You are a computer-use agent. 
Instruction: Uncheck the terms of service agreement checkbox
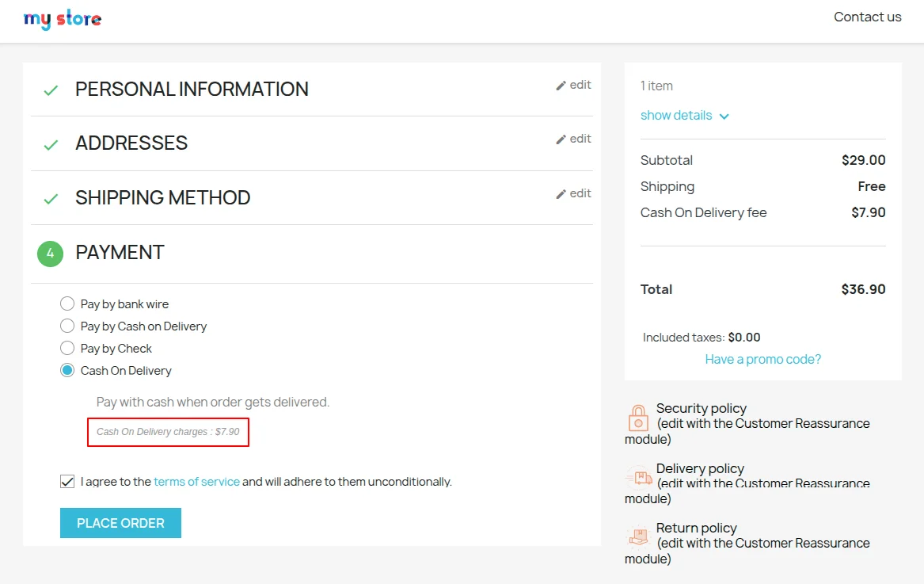[x=67, y=481]
